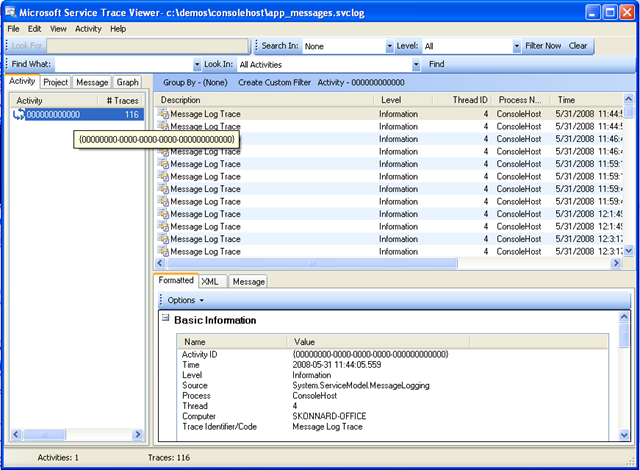Click the trace list scroll up arrow
Viewport: 640px width, 470px height.
click(628, 99)
